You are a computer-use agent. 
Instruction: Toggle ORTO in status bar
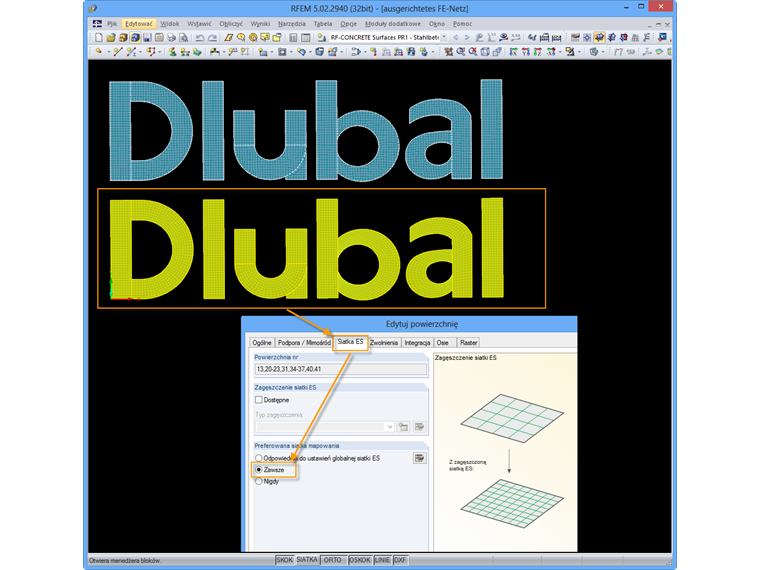click(332, 560)
